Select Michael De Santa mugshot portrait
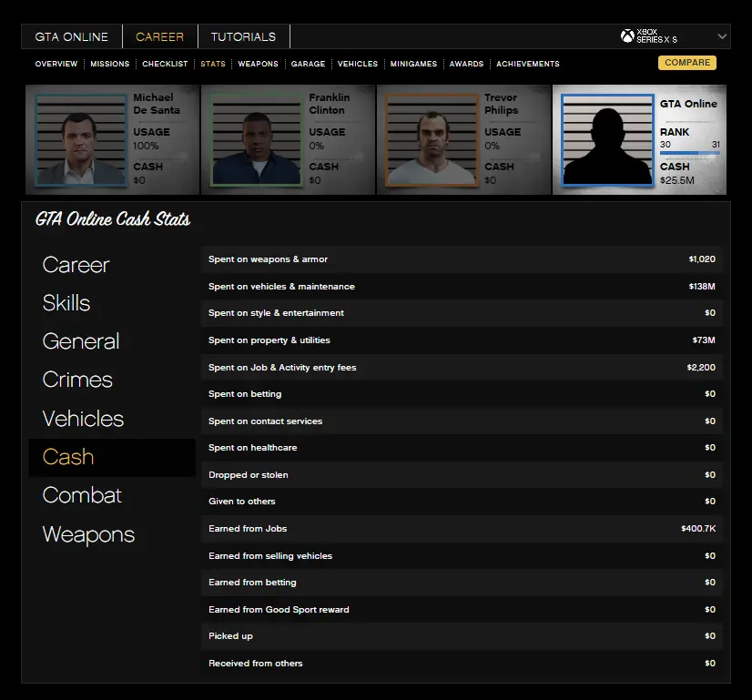 tap(80, 139)
